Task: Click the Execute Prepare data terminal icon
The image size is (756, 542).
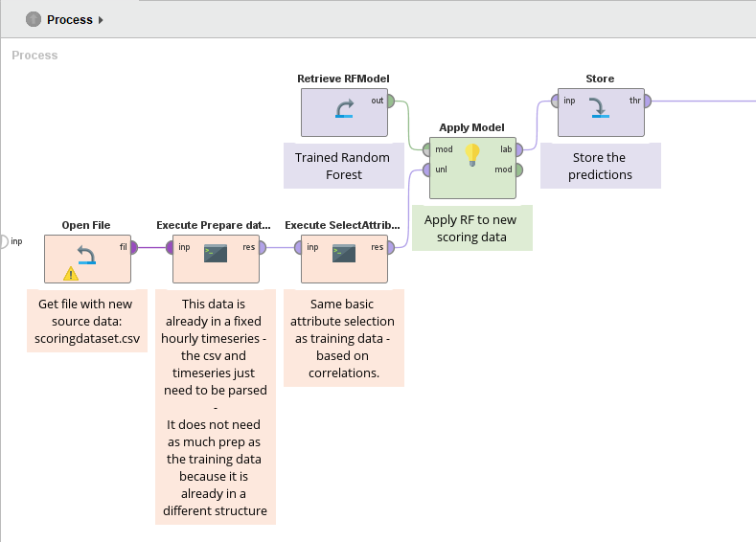Action: pyautogui.click(x=216, y=255)
